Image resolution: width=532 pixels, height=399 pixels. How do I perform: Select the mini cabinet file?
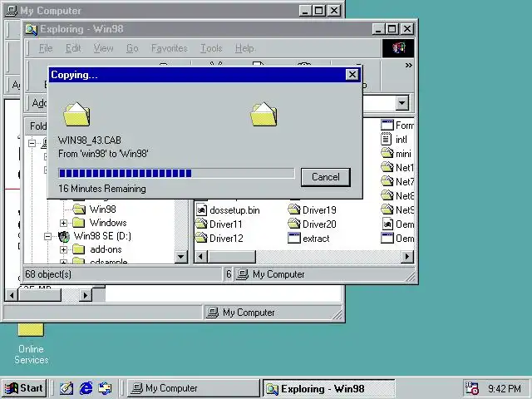396,154
